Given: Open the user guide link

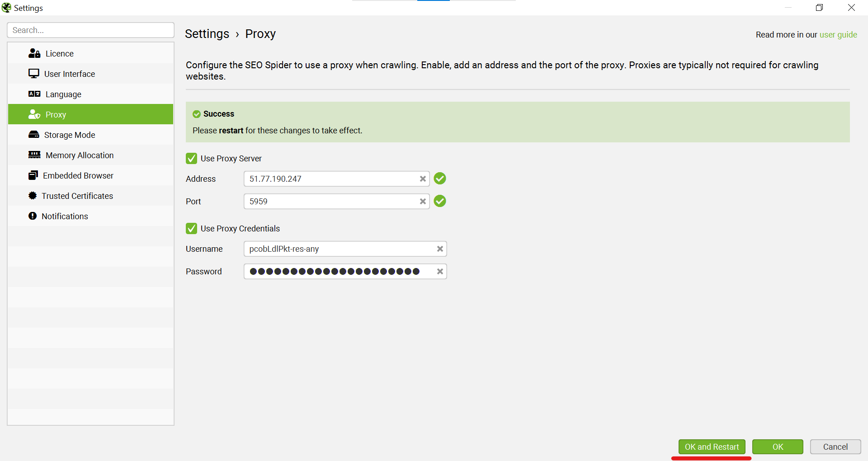Looking at the screenshot, I should click(x=838, y=35).
